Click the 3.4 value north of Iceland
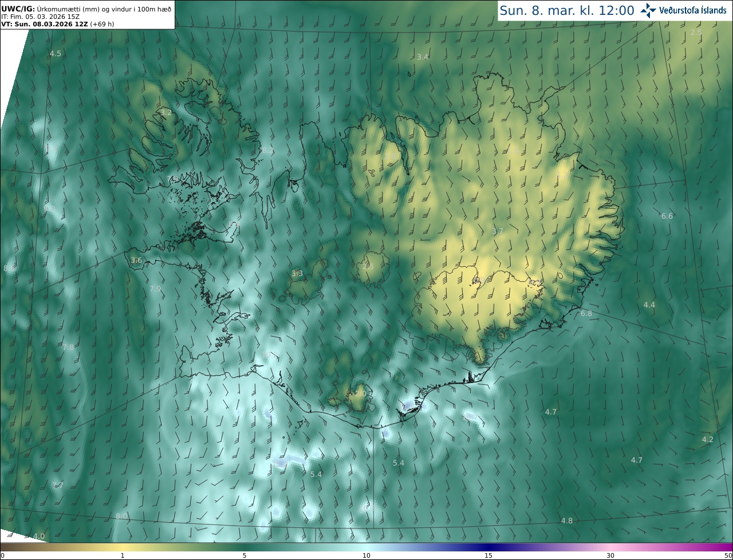The image size is (733, 560). point(423,57)
